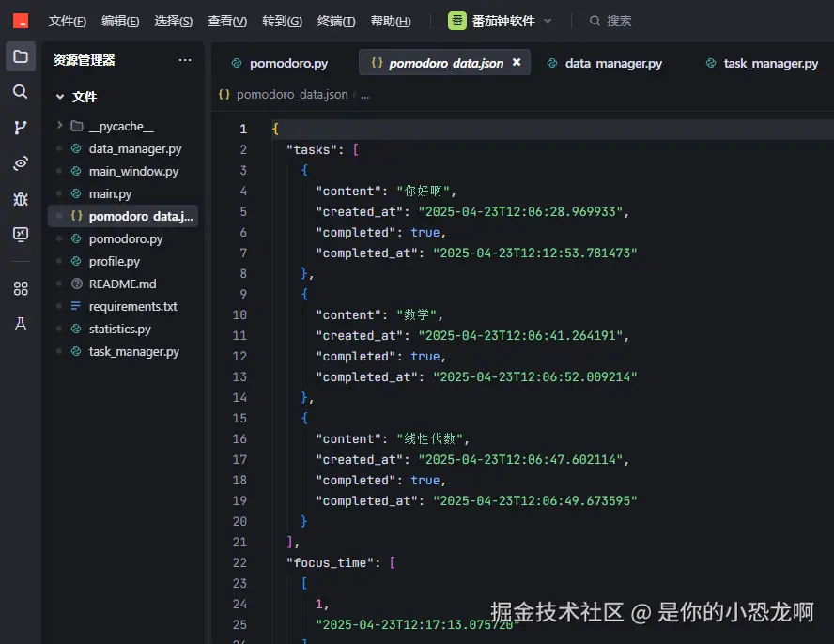This screenshot has height=644, width=834.
Task: Click the requirements.txt text file icon
Action: pyautogui.click(x=76, y=306)
